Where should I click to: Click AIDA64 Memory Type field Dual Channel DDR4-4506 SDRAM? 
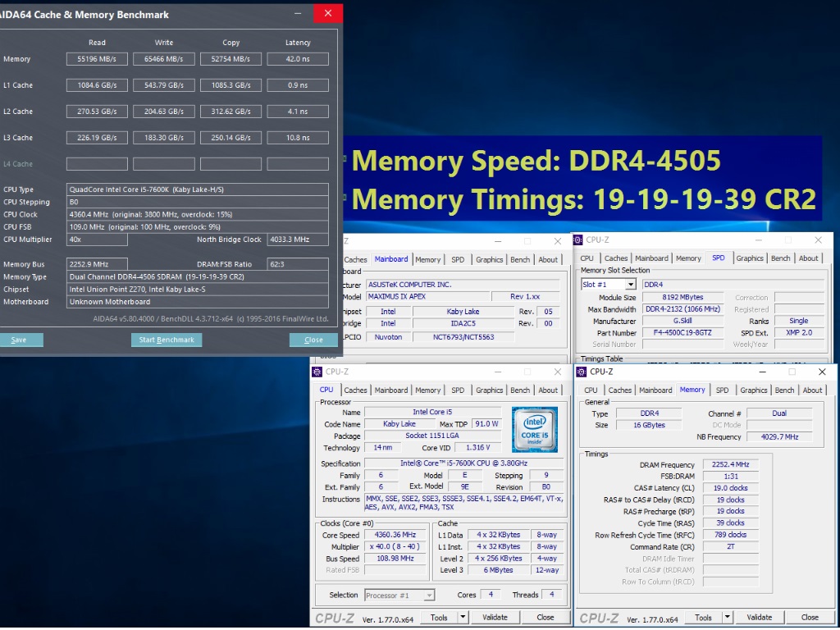pyautogui.click(x=198, y=276)
